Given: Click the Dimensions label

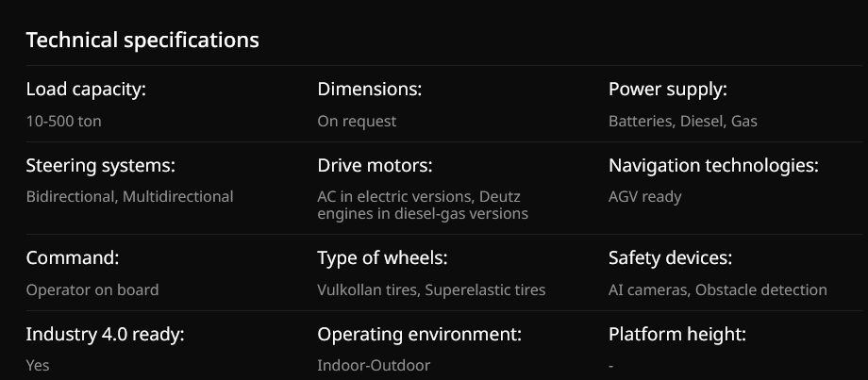Looking at the screenshot, I should 369,91.
